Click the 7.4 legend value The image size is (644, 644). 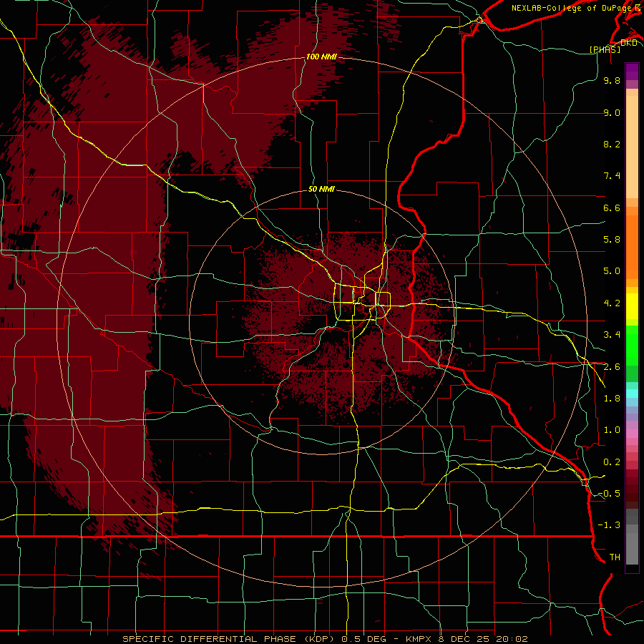[x=612, y=176]
